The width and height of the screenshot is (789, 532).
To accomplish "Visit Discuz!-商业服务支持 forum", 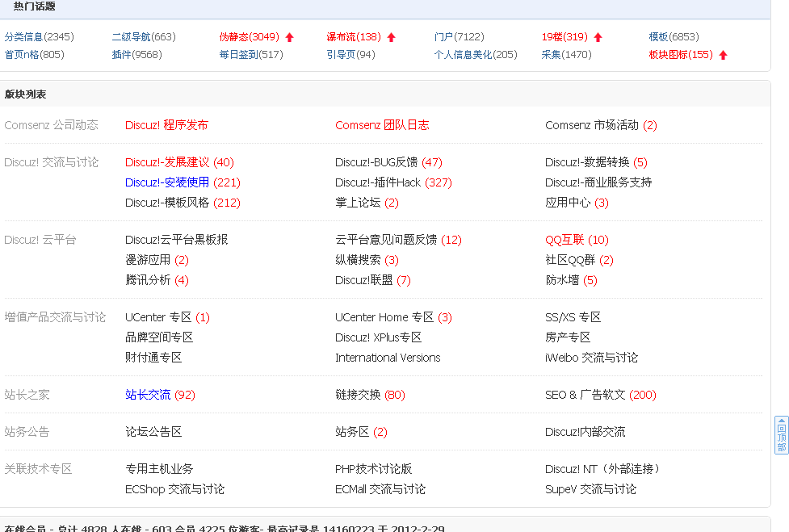I will click(598, 182).
